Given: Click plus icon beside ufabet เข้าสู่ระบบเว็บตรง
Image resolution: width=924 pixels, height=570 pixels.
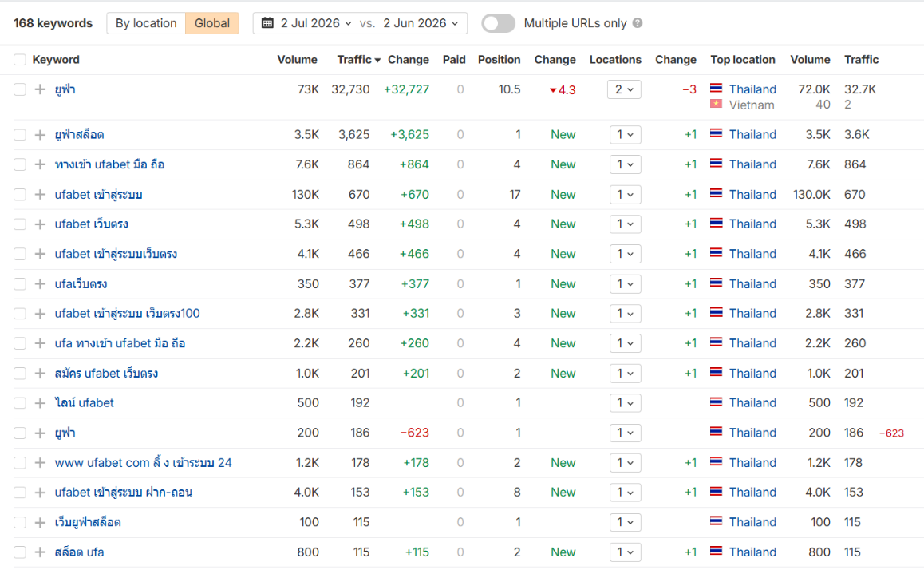Looking at the screenshot, I should pyautogui.click(x=40, y=254).
